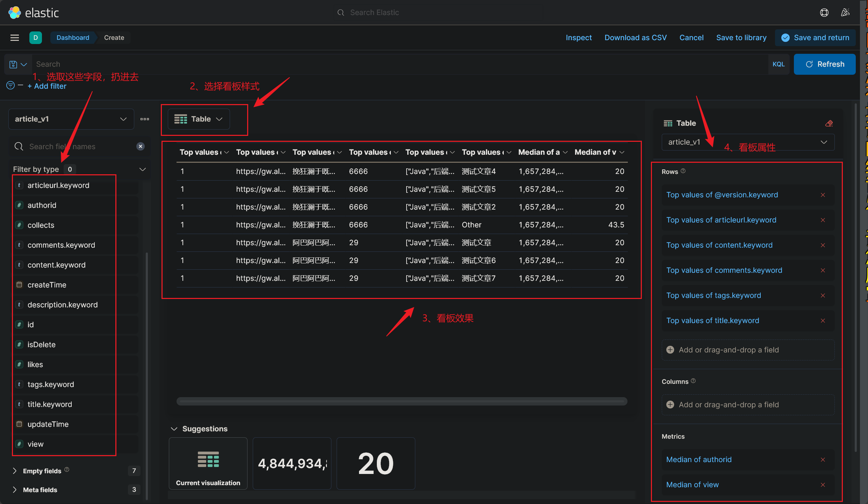Cancel the visualization editing
868x504 pixels.
(691, 38)
